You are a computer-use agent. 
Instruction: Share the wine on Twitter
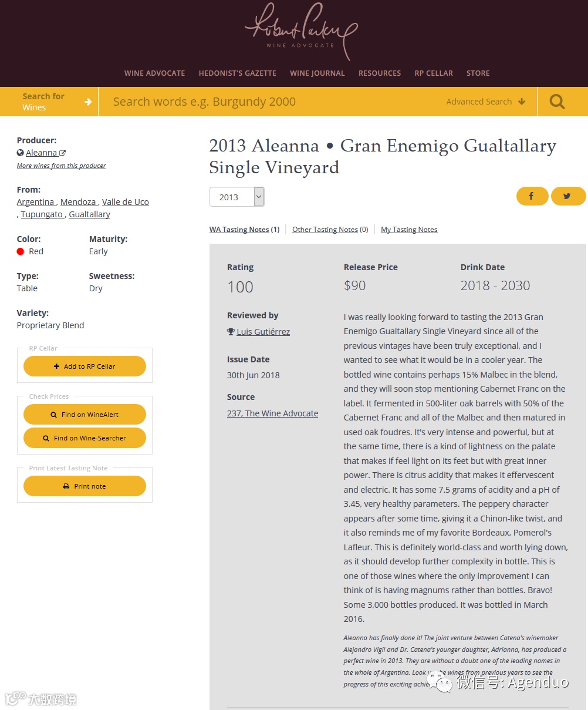(567, 196)
